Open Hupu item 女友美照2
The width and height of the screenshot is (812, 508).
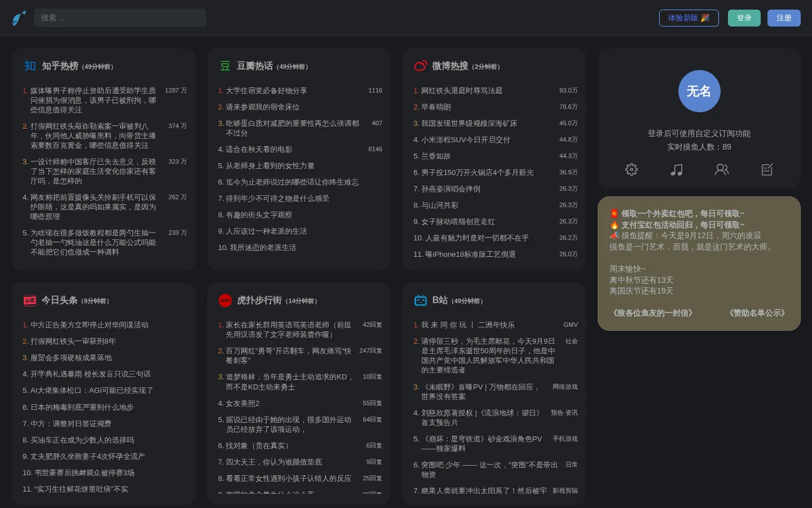pos(242,403)
